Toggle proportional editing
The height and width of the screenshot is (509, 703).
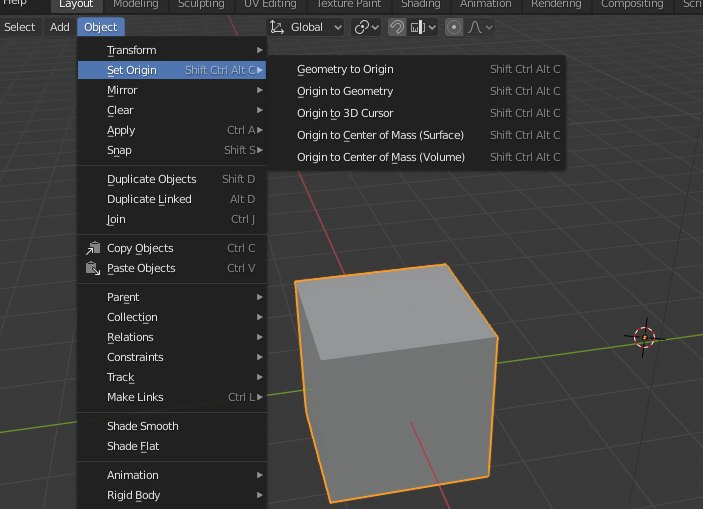tap(454, 27)
